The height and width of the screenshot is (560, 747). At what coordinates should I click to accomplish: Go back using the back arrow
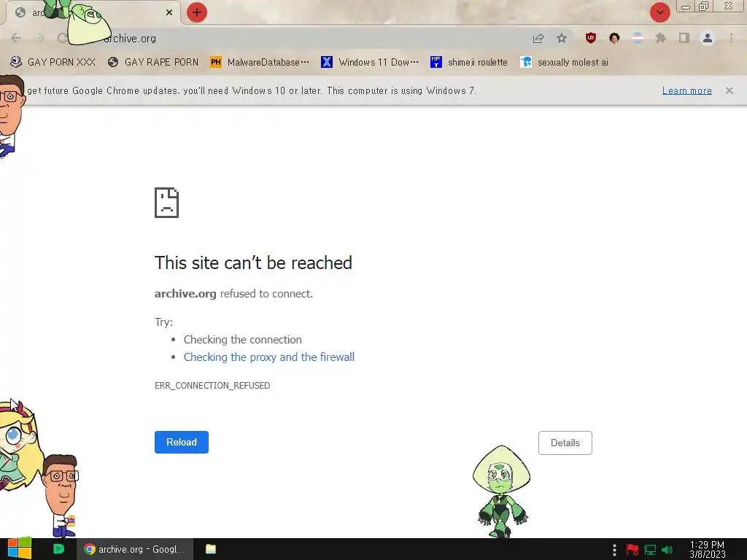tap(16, 38)
